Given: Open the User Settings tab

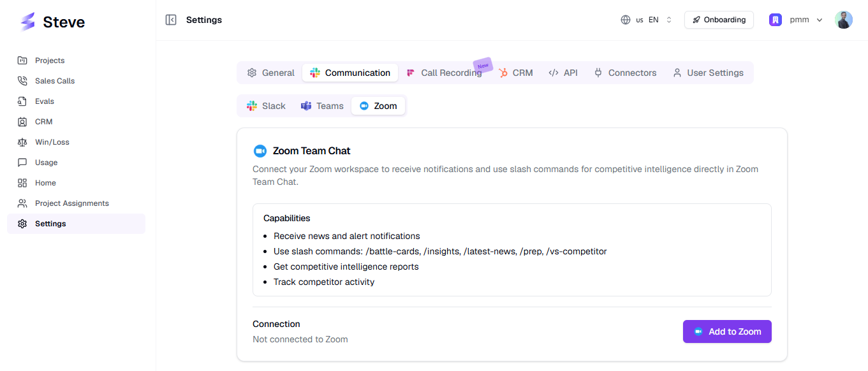Looking at the screenshot, I should pyautogui.click(x=708, y=73).
